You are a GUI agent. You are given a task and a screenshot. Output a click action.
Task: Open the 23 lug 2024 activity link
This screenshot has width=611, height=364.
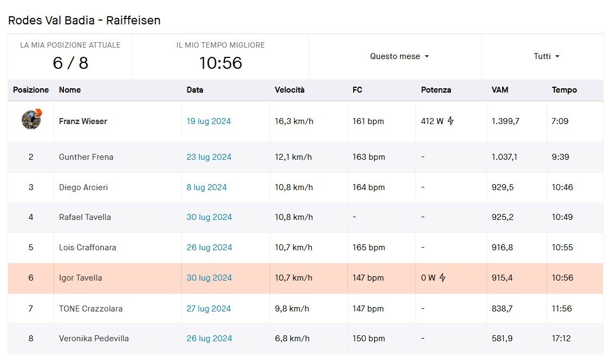coord(209,157)
